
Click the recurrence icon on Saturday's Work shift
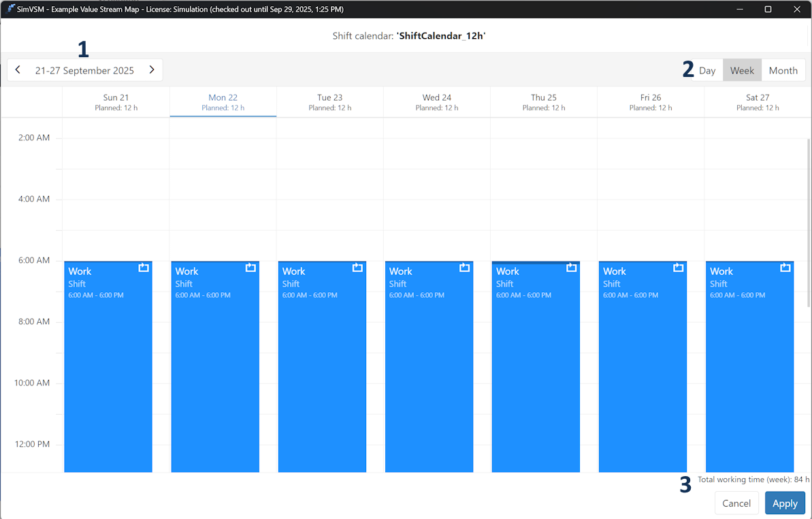tap(785, 268)
